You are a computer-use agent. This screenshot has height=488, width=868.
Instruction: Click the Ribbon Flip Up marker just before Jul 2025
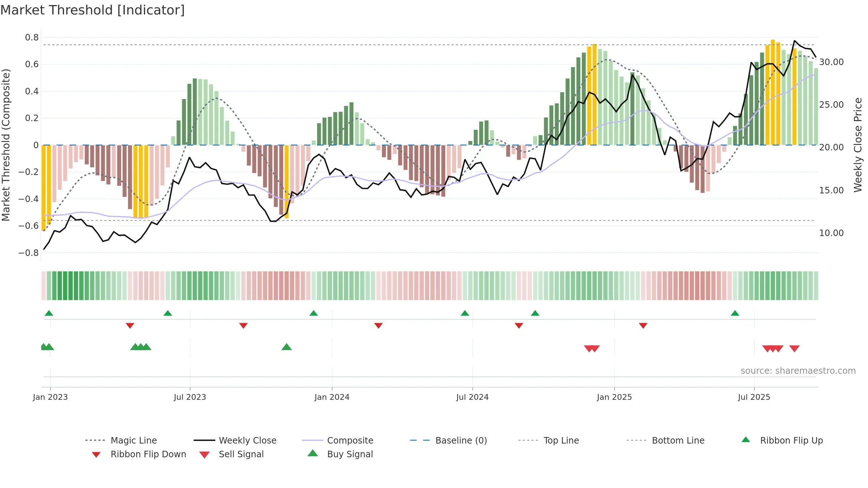(735, 313)
